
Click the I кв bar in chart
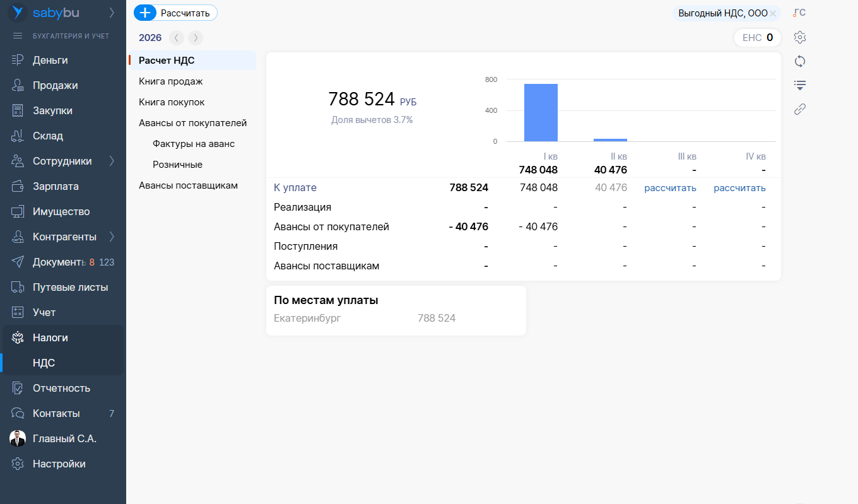[x=541, y=113]
